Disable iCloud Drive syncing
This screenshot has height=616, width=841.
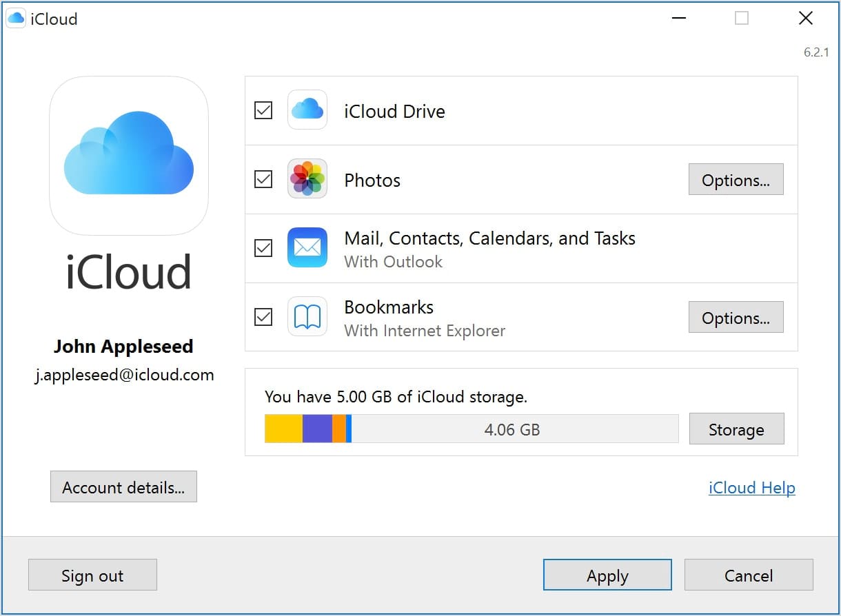[263, 110]
